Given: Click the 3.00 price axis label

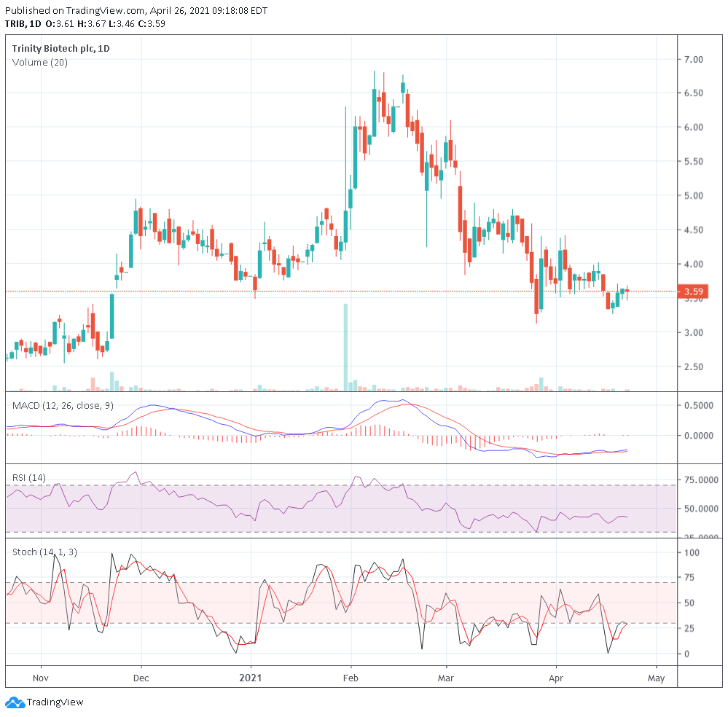Looking at the screenshot, I should [x=694, y=332].
